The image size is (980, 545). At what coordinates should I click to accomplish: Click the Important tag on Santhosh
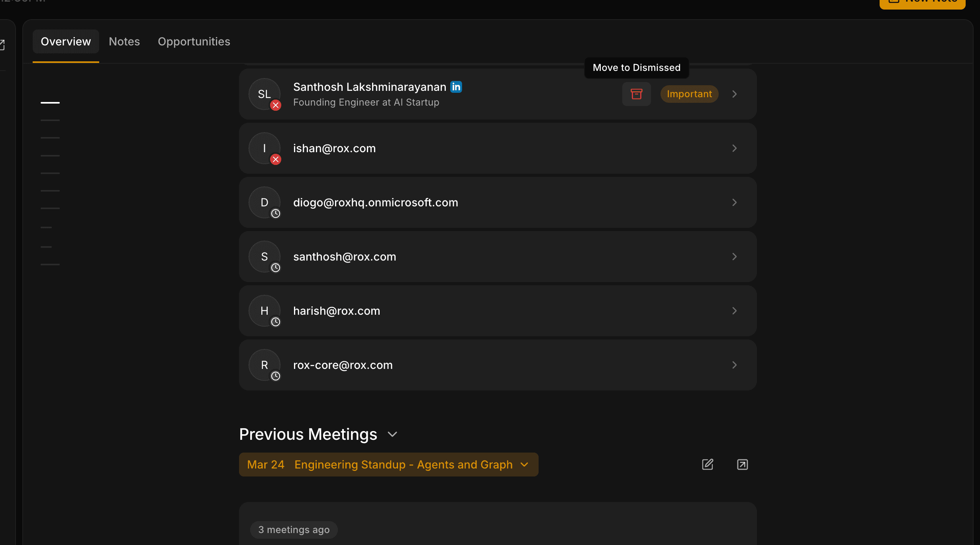point(689,94)
